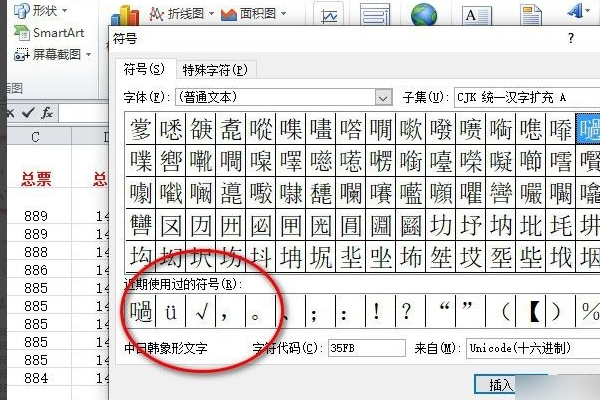This screenshot has width=600, height=400.
Task: Click the 插入 insert button
Action: 501,385
